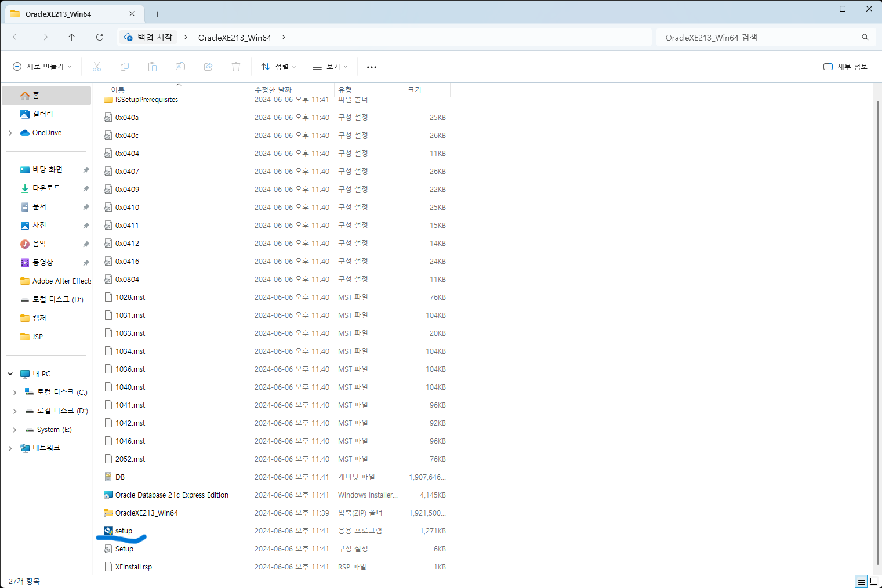
Task: Expand the chevron after 백업 시작 breadcrumb
Action: tap(186, 37)
